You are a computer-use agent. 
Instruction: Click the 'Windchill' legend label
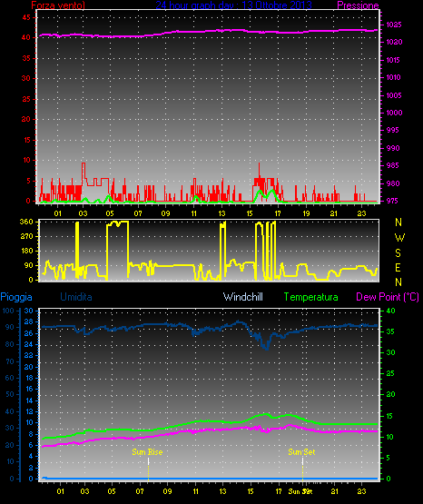click(x=242, y=297)
